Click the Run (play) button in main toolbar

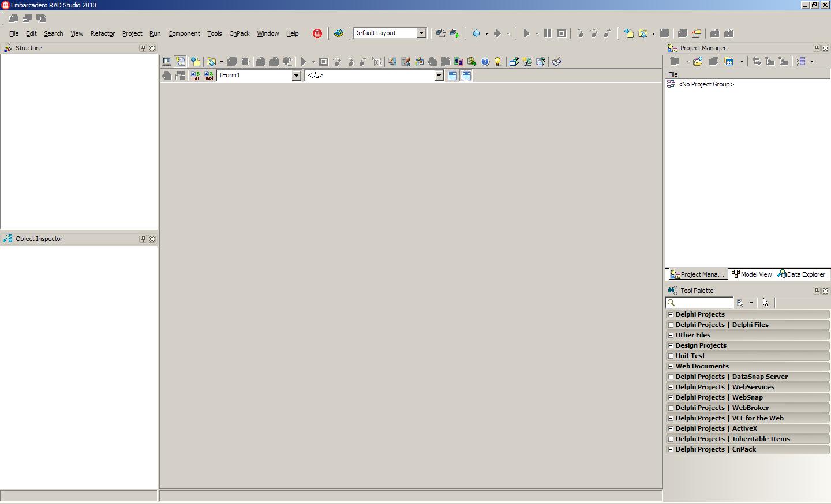526,33
